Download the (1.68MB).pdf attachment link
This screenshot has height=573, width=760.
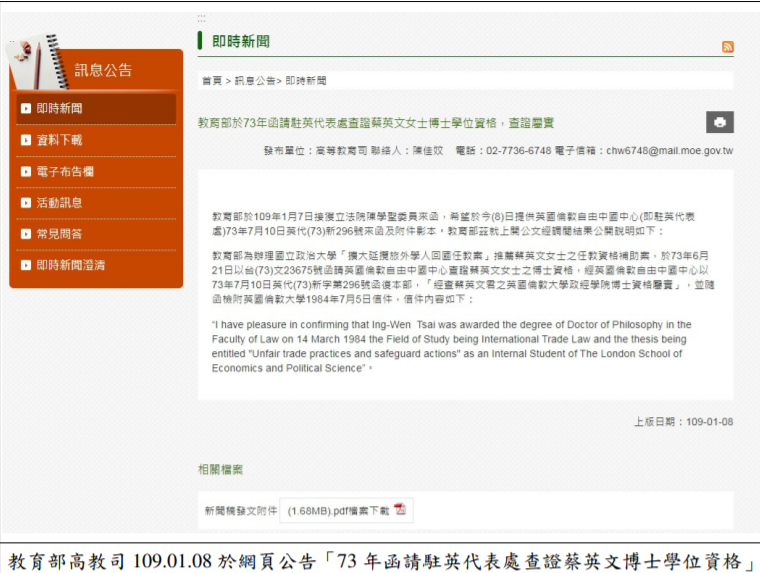point(337,511)
